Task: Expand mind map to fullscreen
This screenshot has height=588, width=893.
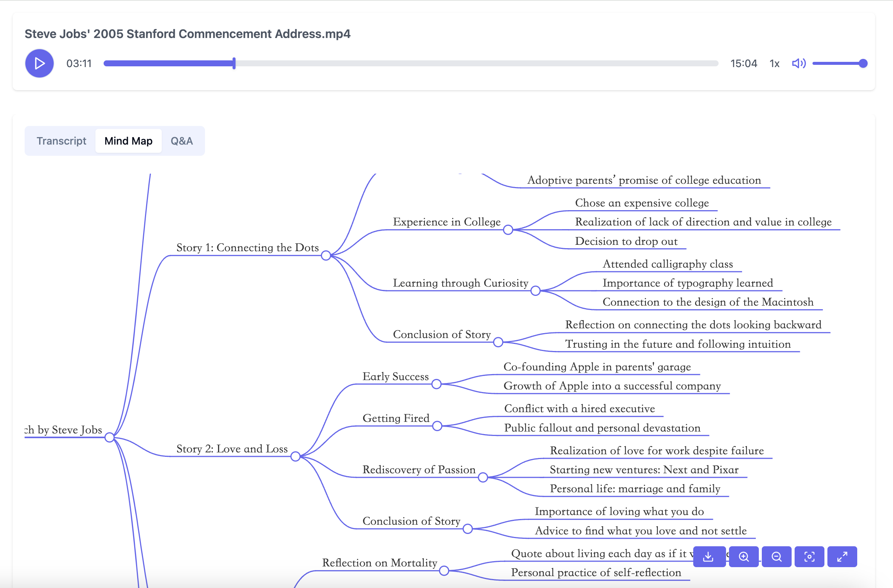Action: 842,556
